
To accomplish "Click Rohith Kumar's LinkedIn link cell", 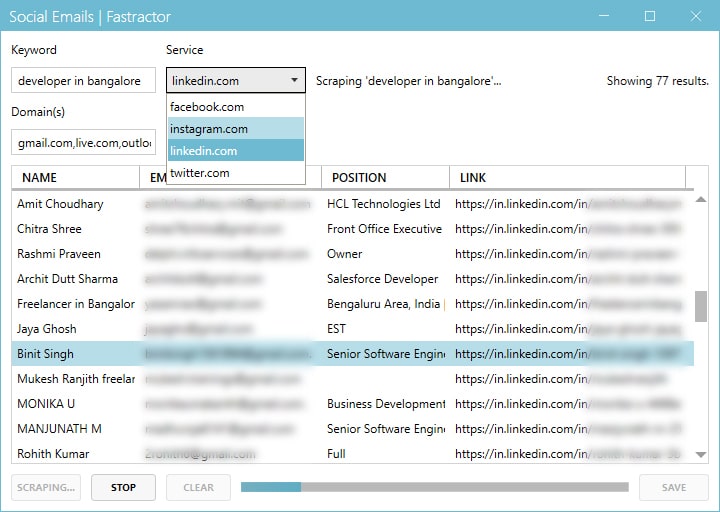I will tap(568, 454).
